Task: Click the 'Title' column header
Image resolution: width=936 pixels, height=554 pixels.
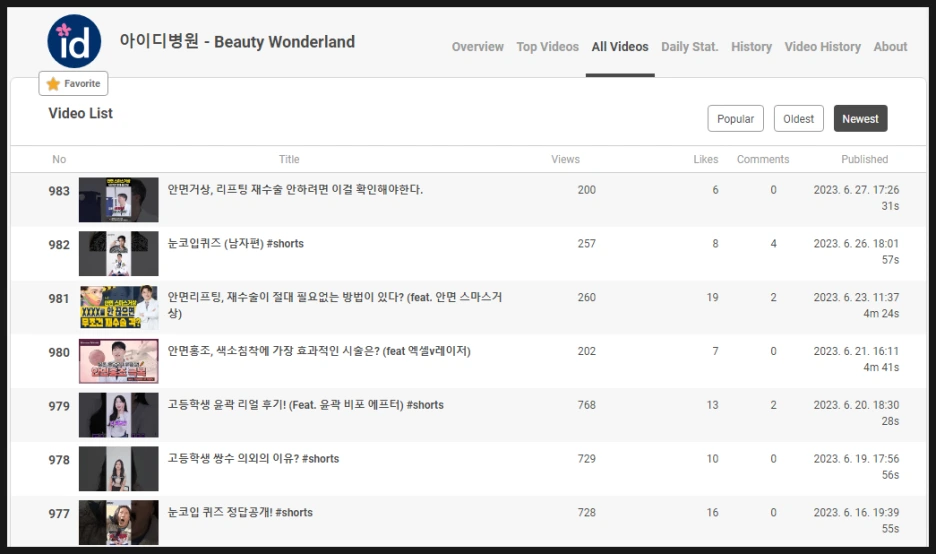Action: click(x=289, y=159)
